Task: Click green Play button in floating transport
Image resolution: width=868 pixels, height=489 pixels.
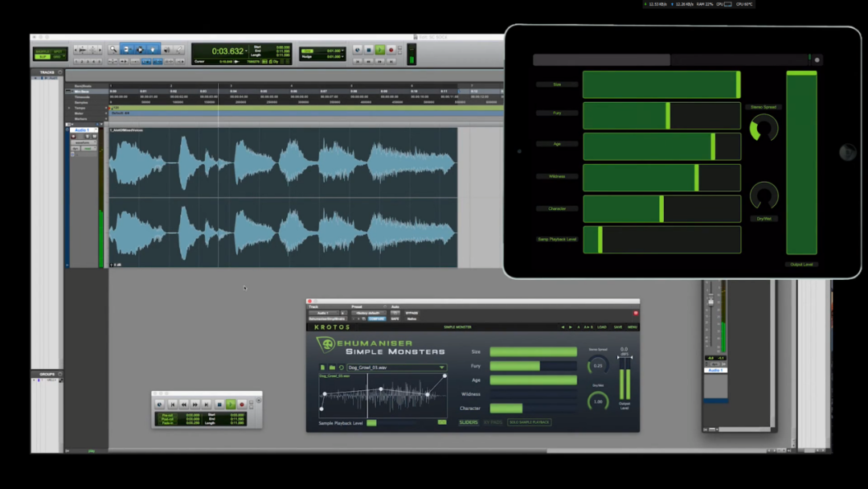Action: [x=231, y=405]
